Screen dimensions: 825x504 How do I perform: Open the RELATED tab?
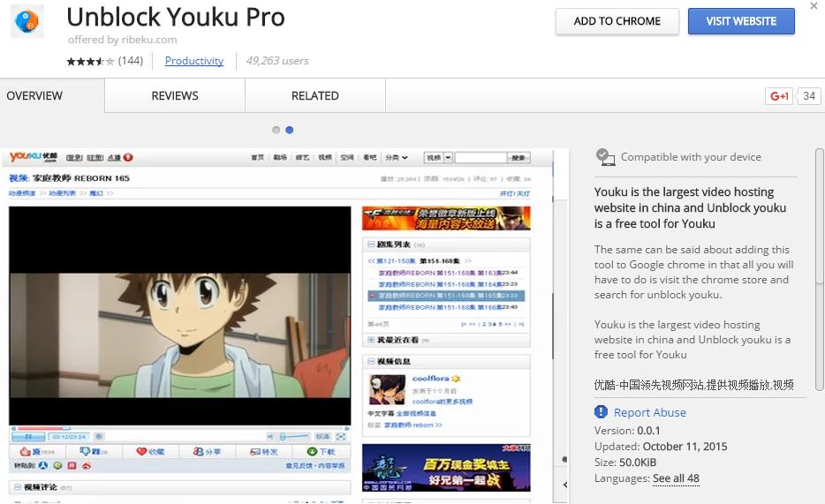(315, 95)
